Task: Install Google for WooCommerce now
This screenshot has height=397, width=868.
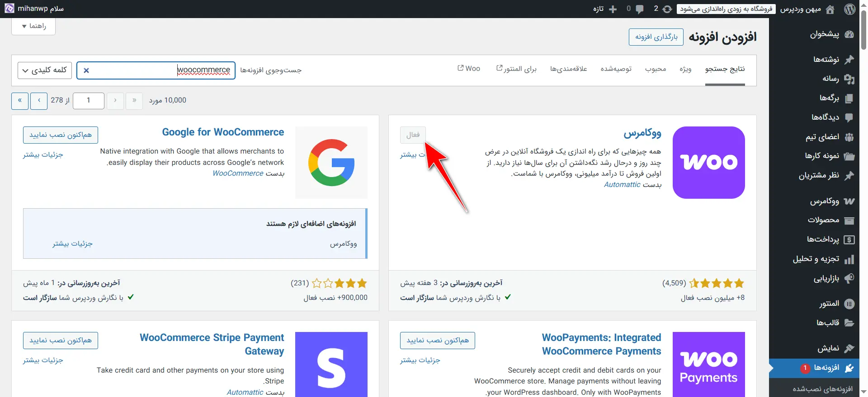Action: (61, 135)
